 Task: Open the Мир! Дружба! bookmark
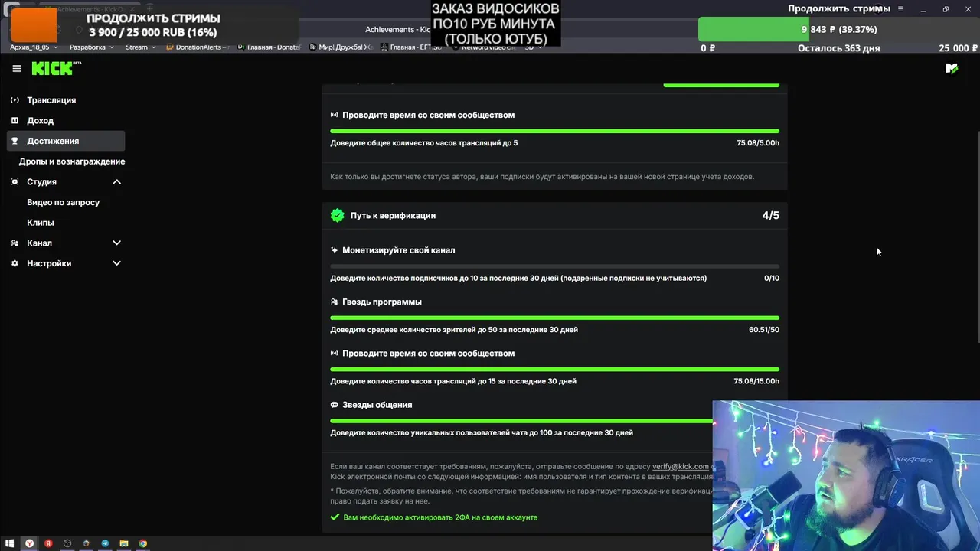(x=341, y=47)
